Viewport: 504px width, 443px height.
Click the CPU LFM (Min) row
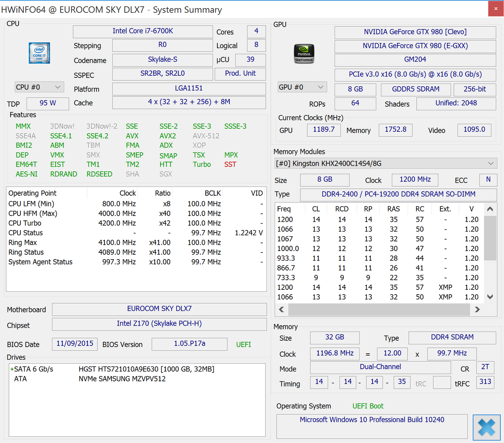point(136,204)
